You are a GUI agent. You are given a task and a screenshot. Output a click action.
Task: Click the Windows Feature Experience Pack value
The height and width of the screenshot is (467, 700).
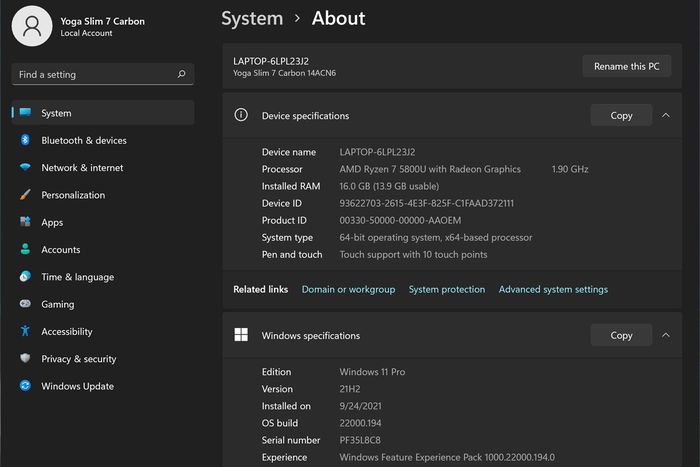tap(447, 457)
